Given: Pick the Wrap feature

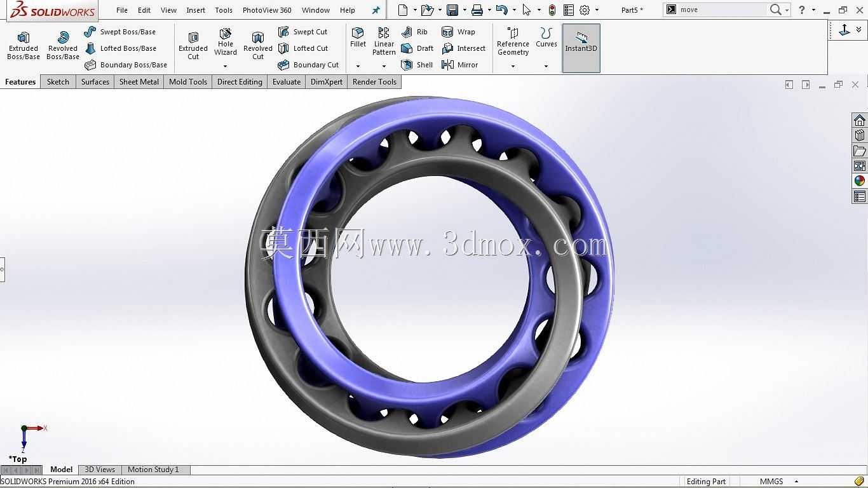Looking at the screenshot, I should click(x=458, y=32).
